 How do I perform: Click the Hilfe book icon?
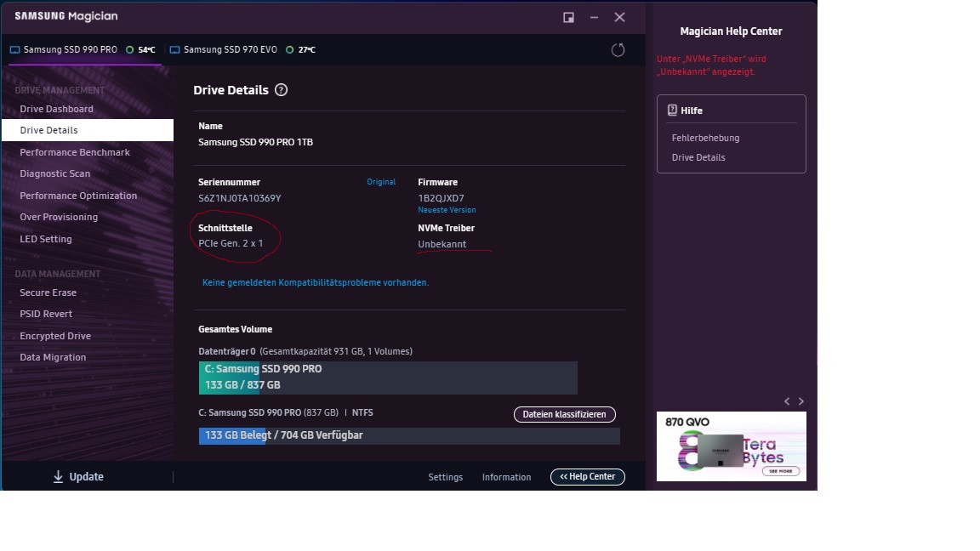(673, 110)
